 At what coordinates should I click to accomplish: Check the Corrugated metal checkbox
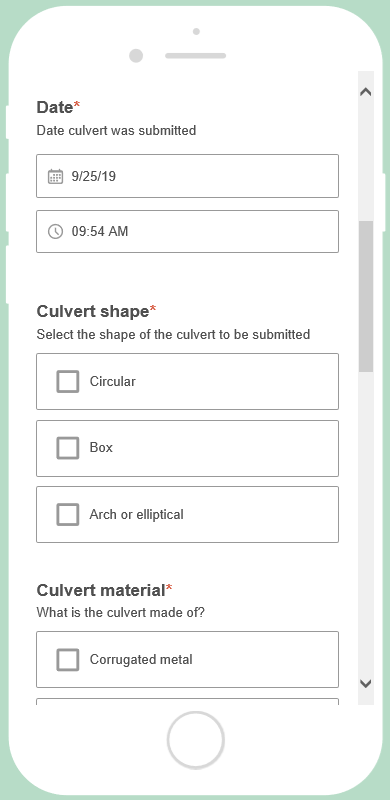pyautogui.click(x=68, y=660)
